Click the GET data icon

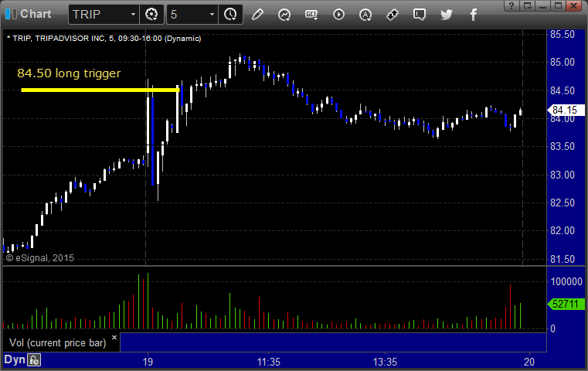[311, 15]
